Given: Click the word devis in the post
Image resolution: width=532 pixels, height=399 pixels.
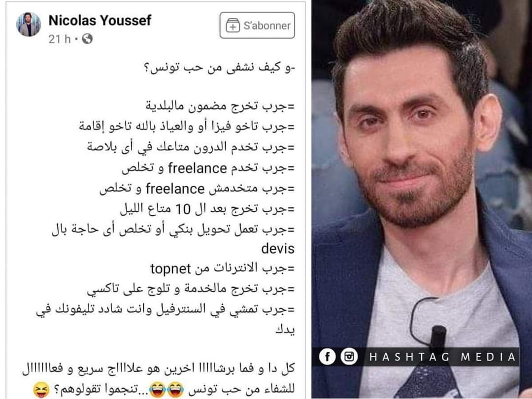Looking at the screenshot, I should pyautogui.click(x=277, y=249).
